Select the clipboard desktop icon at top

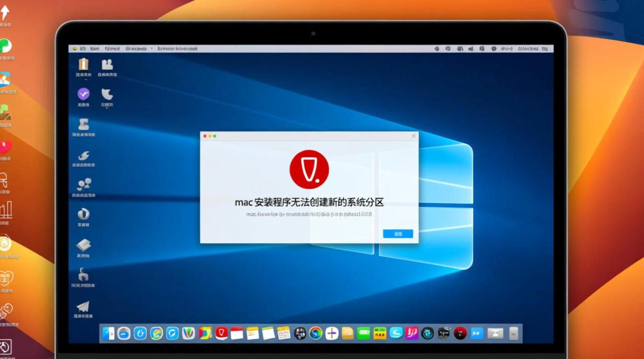point(83,64)
